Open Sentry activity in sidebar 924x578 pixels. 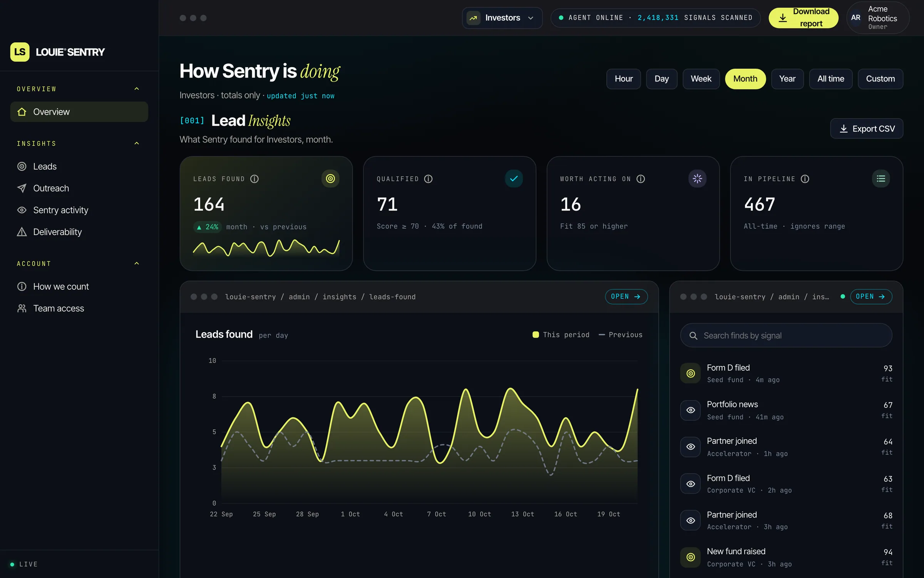(79, 210)
